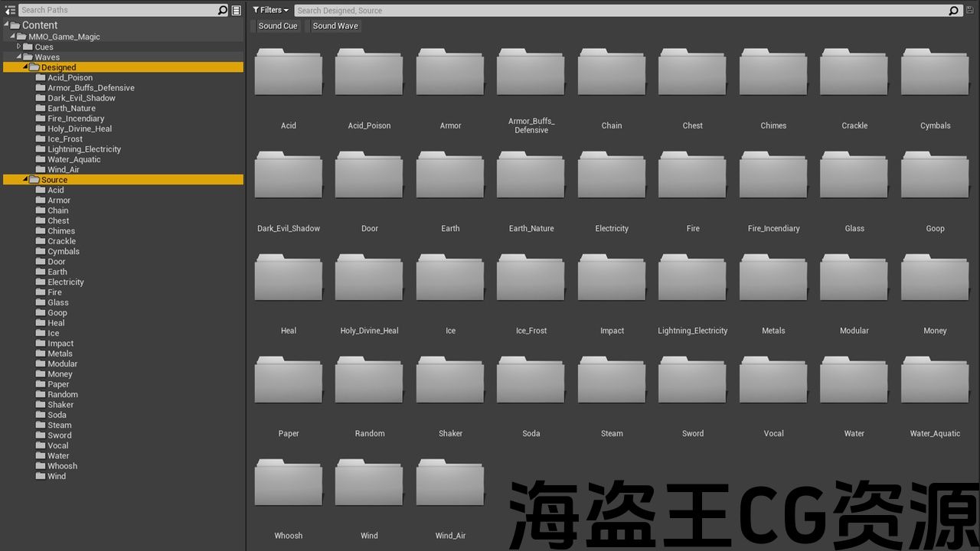Open the sources panel view options icon
The width and height of the screenshot is (980, 551).
236,10
